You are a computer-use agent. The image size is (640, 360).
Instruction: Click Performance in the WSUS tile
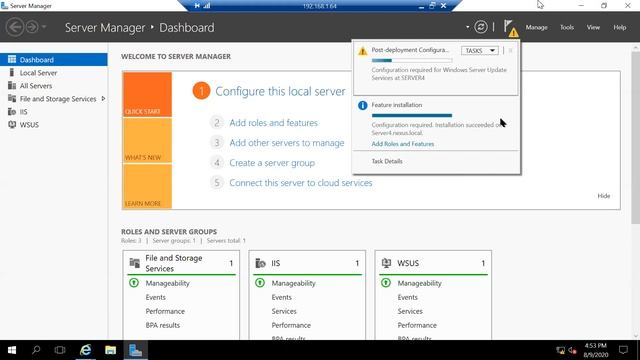coord(417,325)
